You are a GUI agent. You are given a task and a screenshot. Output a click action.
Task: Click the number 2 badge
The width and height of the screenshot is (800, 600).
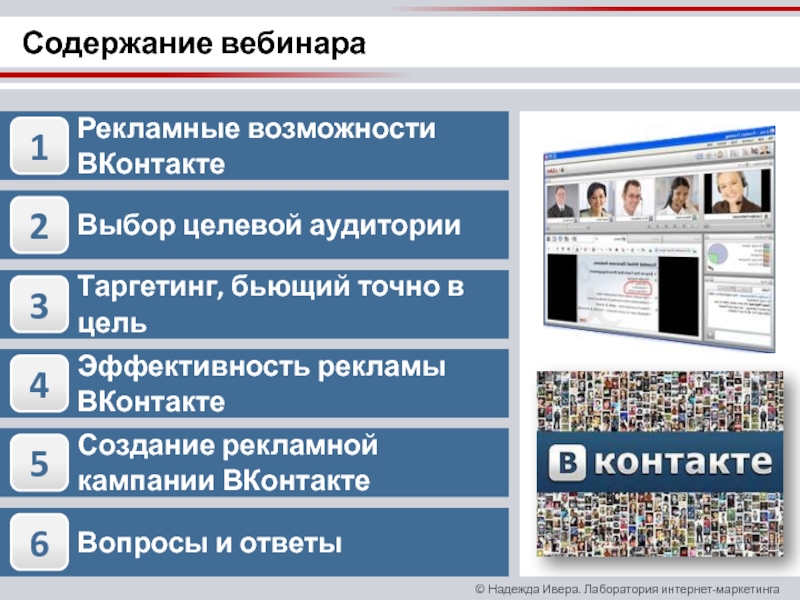point(39,225)
